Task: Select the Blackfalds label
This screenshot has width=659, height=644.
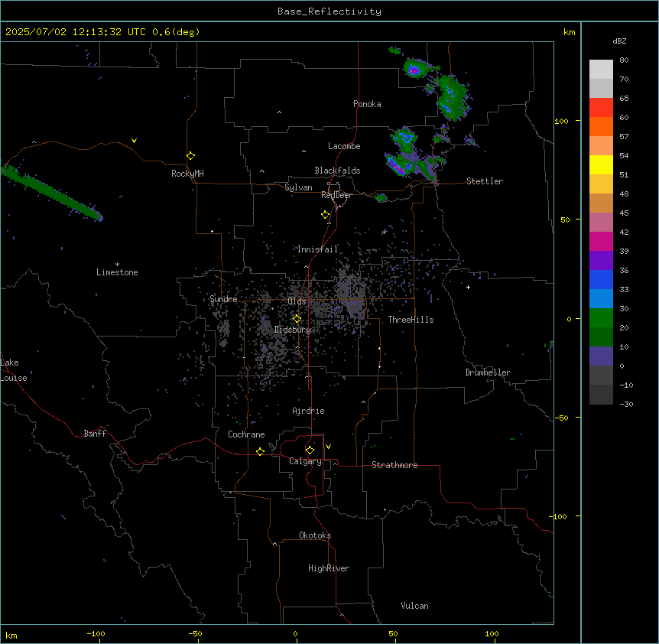Action: [x=337, y=171]
